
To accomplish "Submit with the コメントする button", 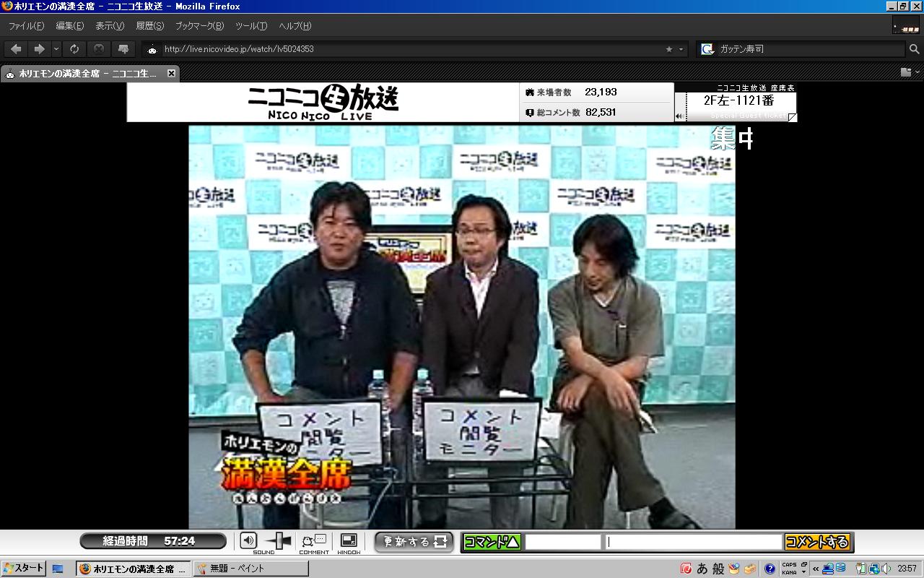I will pos(817,542).
